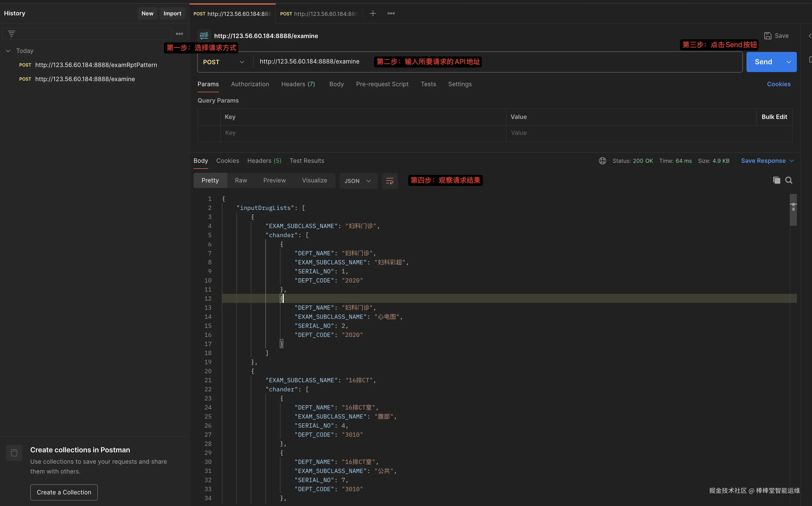This screenshot has height=506, width=812.
Task: Expand the Save Response dropdown
Action: pos(792,161)
